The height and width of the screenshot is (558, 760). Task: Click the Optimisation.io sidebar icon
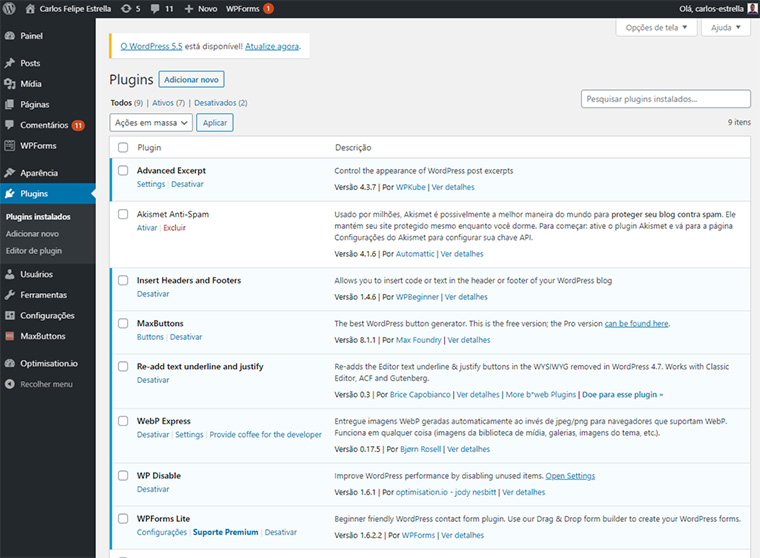click(10, 363)
